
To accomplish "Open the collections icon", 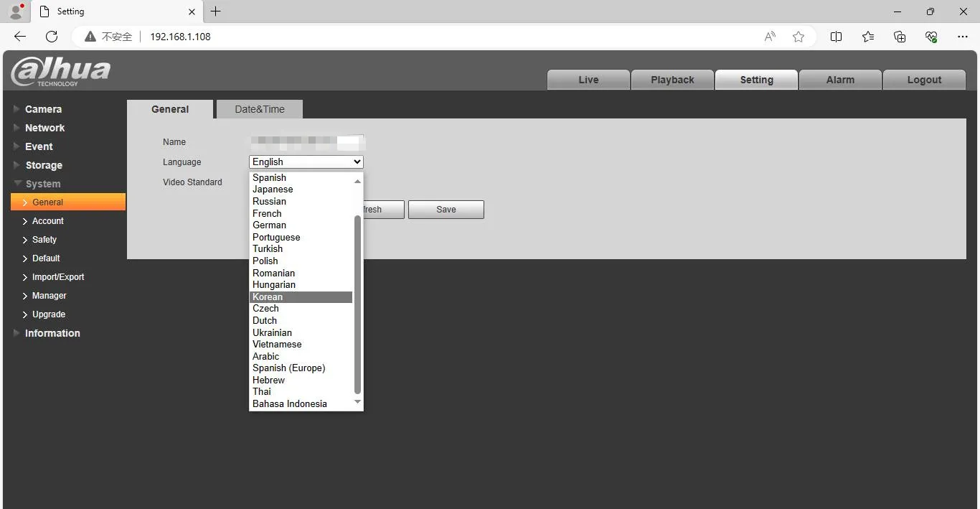I will tap(900, 37).
